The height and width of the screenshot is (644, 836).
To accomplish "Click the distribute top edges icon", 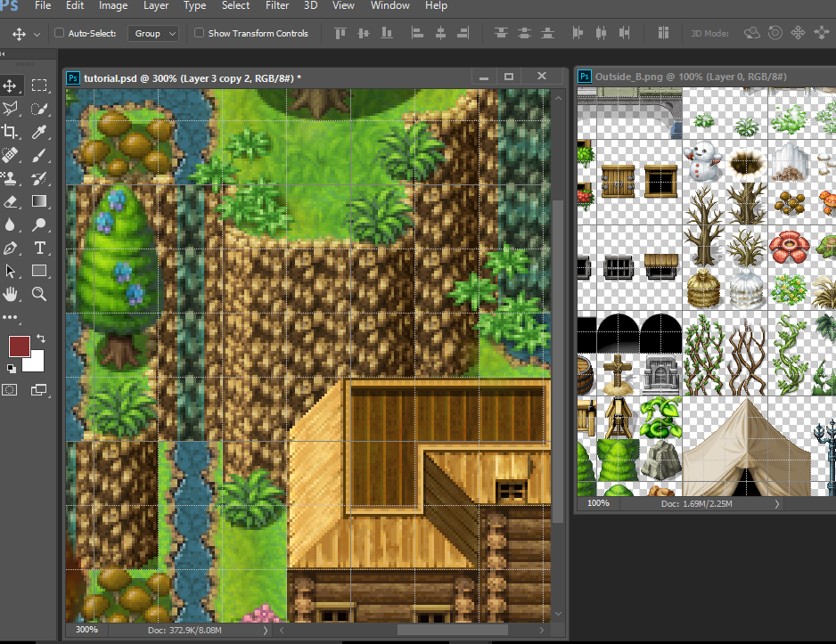I will tap(501, 33).
